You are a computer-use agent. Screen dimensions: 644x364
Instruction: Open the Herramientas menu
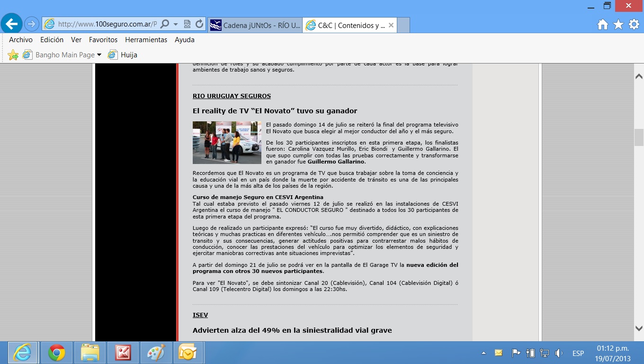(146, 40)
